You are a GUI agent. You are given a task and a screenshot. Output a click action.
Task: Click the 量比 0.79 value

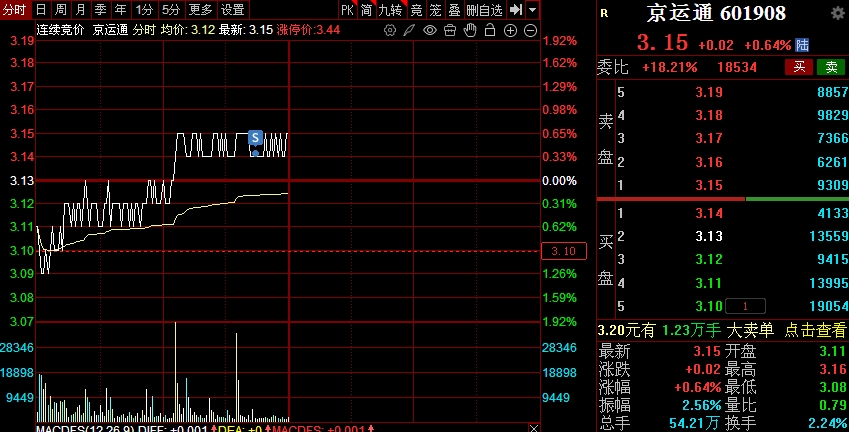834,405
